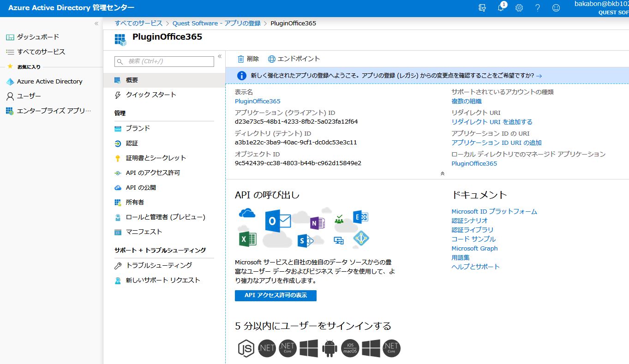This screenshot has width=629, height=364.
Task: Click the 削除 trash icon
Action: click(x=240, y=59)
